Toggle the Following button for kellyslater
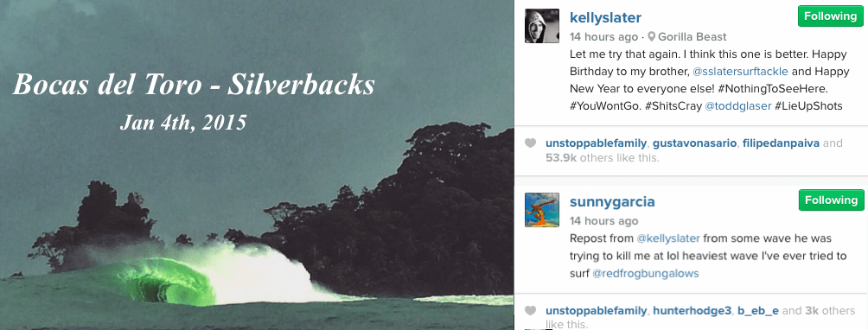 tap(830, 16)
